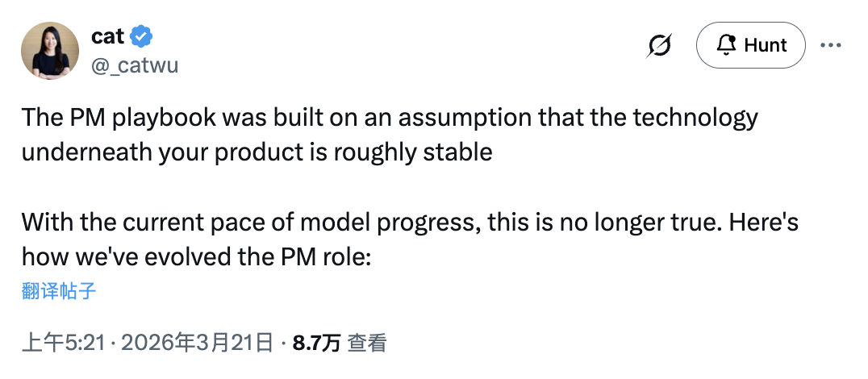
Task: Click the blue verified checkmark badge
Action: coord(141,36)
